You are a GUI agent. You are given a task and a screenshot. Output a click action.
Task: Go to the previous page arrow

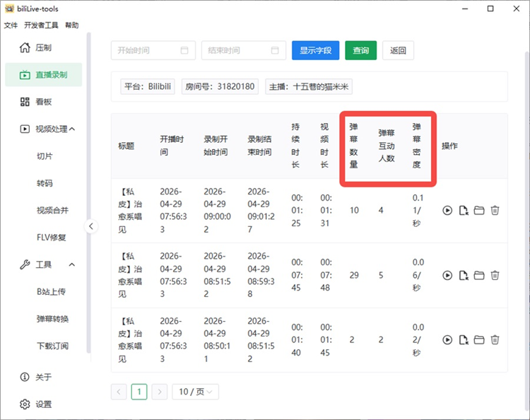(119, 392)
